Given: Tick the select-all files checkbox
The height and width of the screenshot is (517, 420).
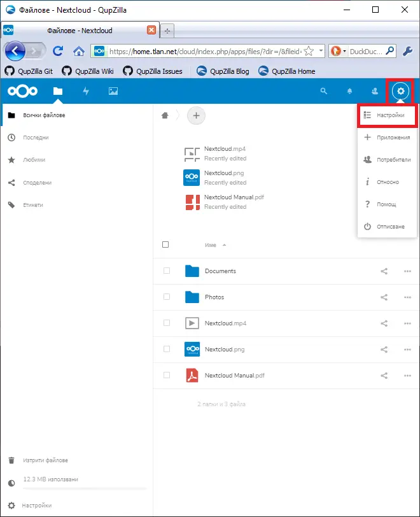Looking at the screenshot, I should pos(166,244).
